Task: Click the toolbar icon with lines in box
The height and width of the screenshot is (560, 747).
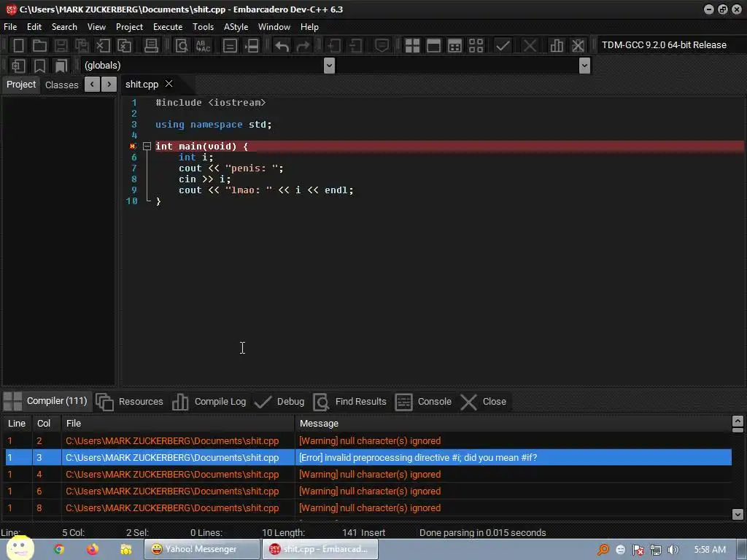Action: pyautogui.click(x=230, y=46)
